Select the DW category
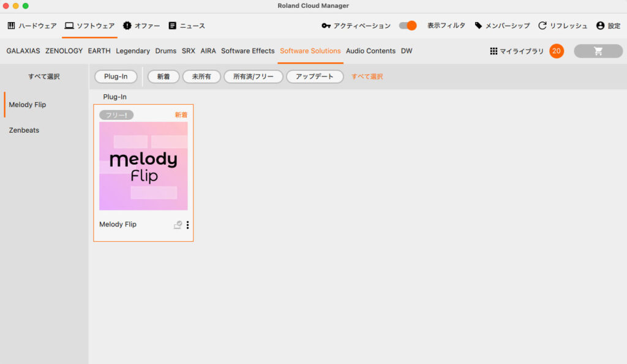 click(x=407, y=51)
